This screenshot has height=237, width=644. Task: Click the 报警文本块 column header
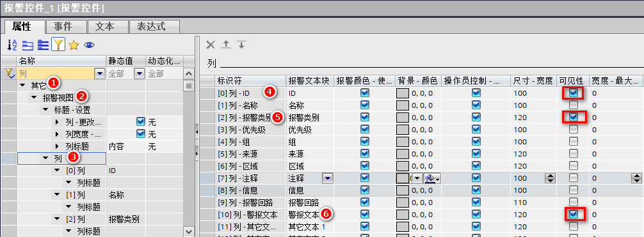(309, 80)
